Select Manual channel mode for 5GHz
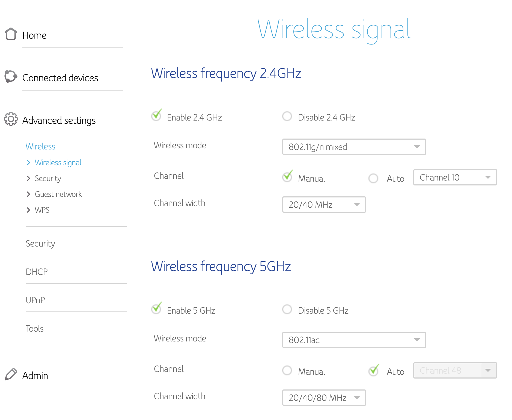Image resolution: width=512 pixels, height=420 pixels. [x=287, y=371]
